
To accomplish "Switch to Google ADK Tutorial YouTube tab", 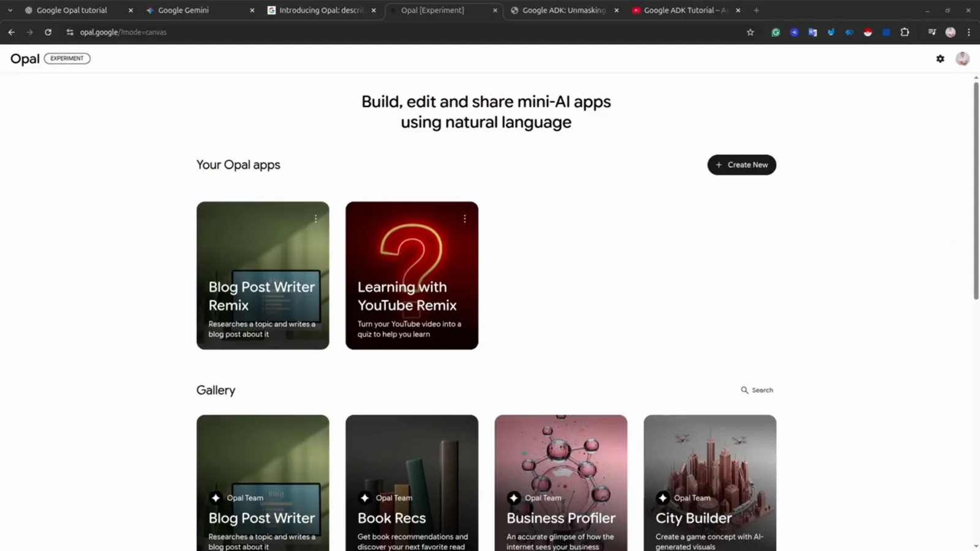I will 685,10.
